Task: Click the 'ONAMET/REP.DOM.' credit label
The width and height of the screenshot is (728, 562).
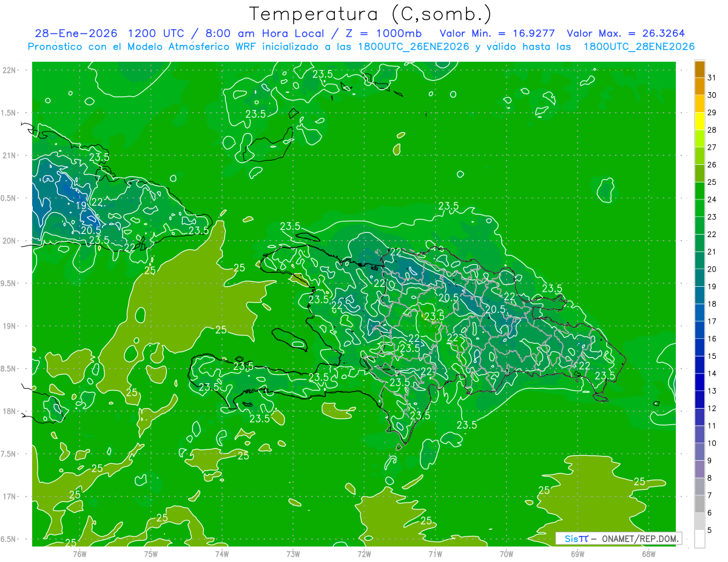Action: 640,538
